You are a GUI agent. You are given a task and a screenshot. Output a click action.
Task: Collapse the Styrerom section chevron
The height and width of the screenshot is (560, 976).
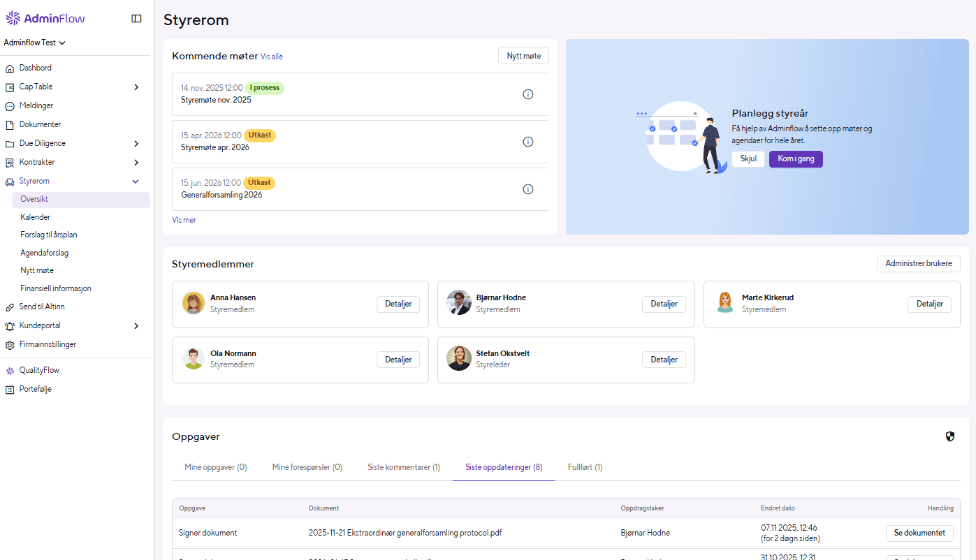[136, 181]
